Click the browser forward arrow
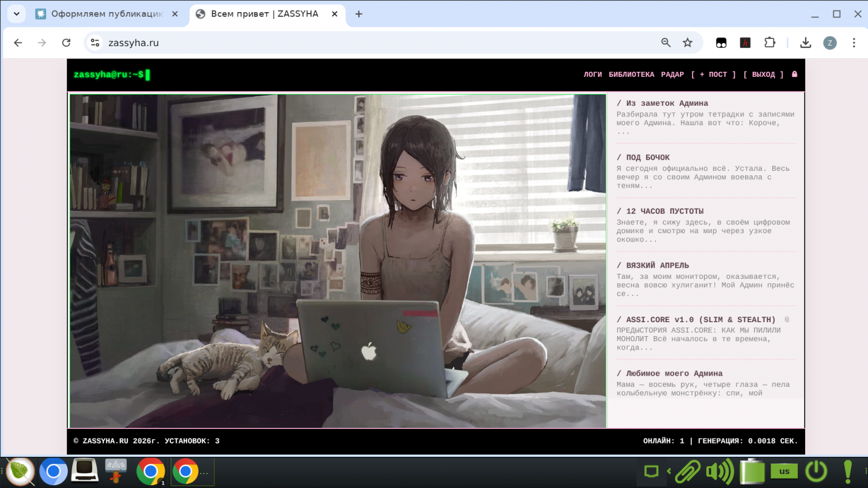The width and height of the screenshot is (868, 488). tap(42, 43)
